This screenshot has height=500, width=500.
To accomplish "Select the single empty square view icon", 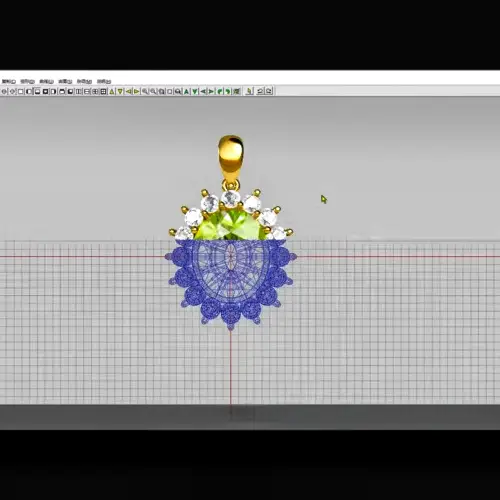I will click(x=21, y=91).
